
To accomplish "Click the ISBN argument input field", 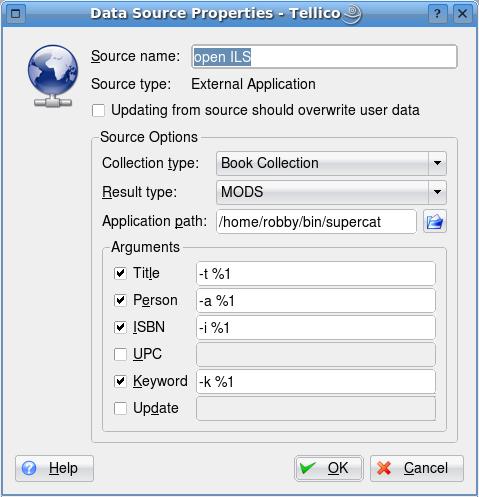I will (316, 328).
